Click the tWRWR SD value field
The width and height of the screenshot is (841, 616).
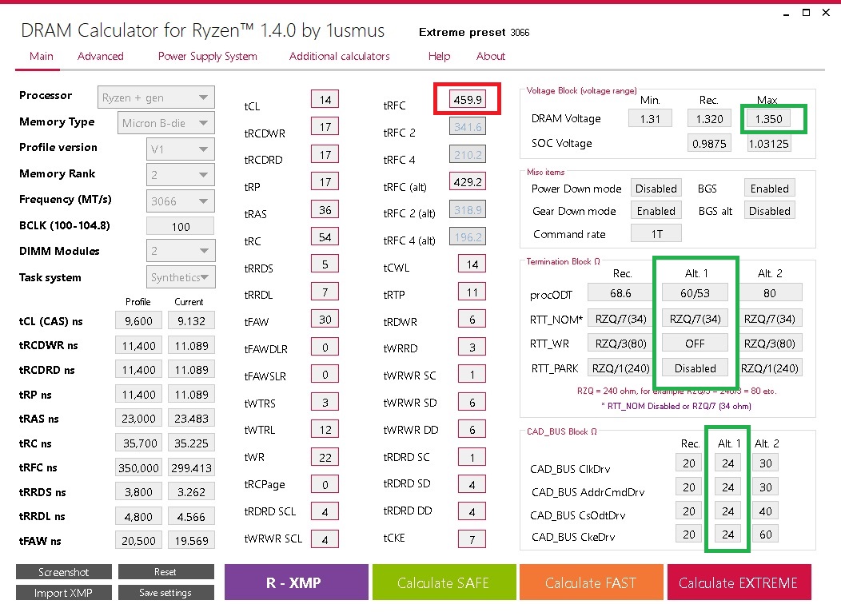pos(472,402)
